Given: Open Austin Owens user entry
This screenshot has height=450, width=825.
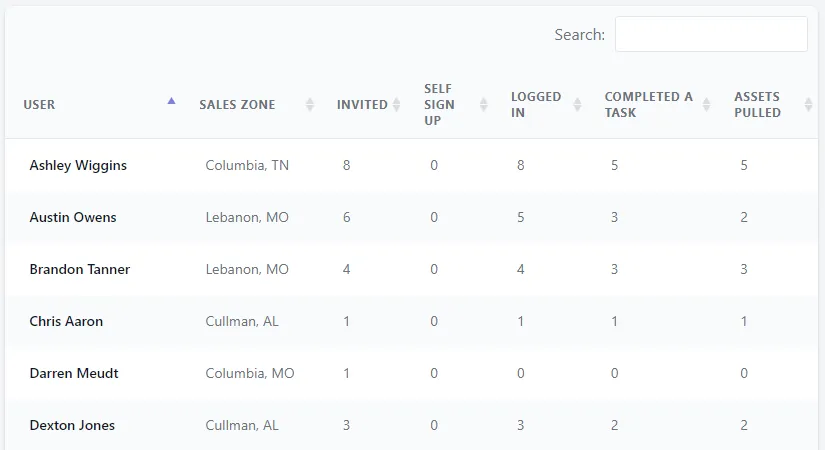Looking at the screenshot, I should 73,217.
